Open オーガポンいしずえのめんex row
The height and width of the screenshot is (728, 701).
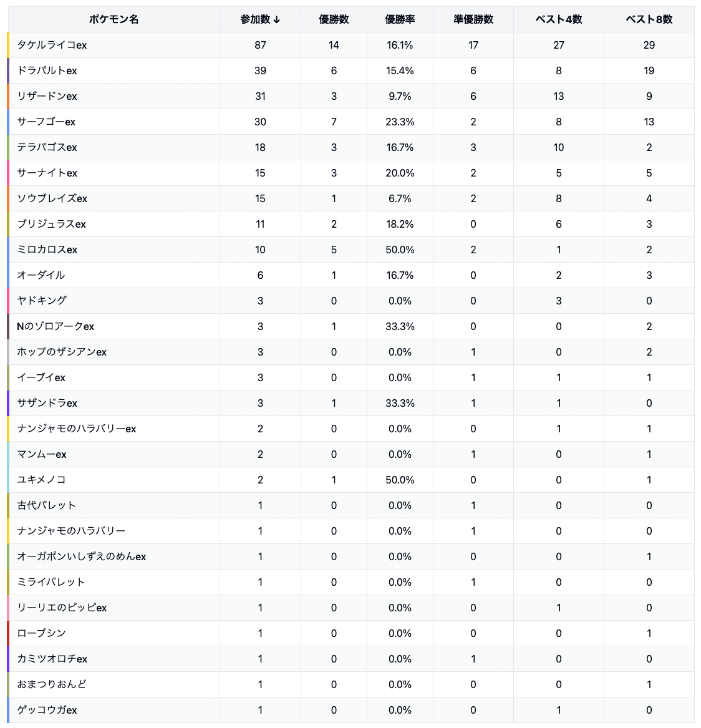pyautogui.click(x=81, y=556)
